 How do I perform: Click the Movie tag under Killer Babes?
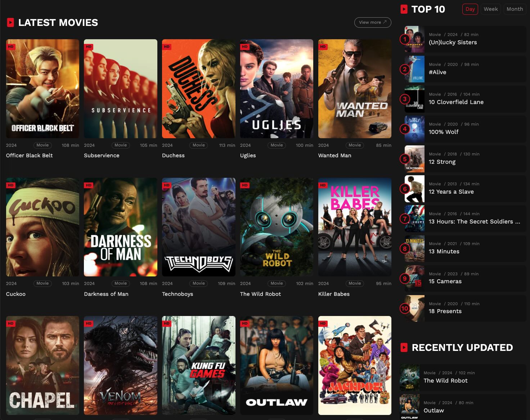[x=355, y=283]
